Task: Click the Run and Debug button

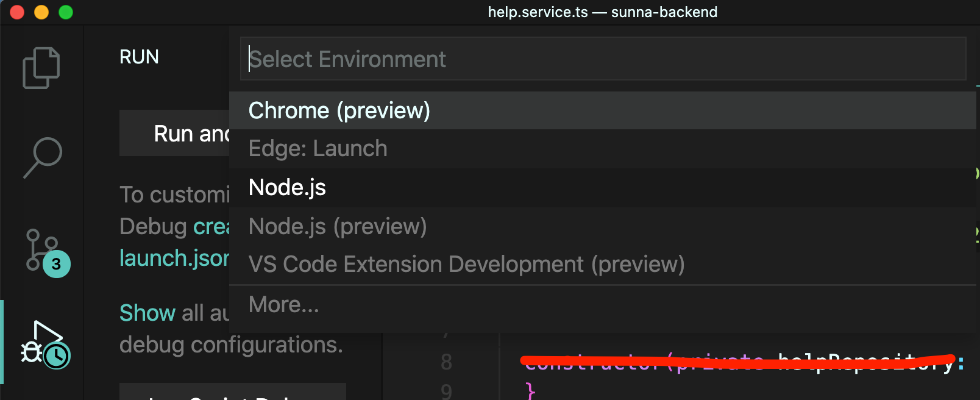Action: (174, 134)
